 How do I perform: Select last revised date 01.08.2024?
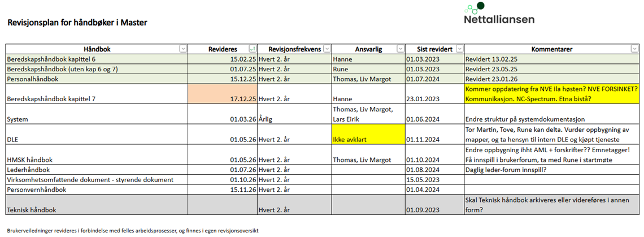point(434,169)
